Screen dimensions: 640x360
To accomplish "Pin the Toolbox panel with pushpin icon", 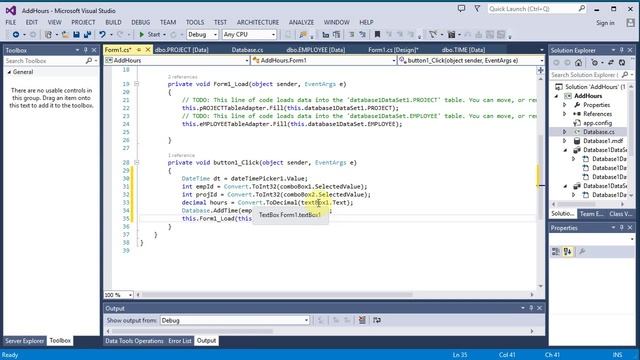I will coord(86,50).
